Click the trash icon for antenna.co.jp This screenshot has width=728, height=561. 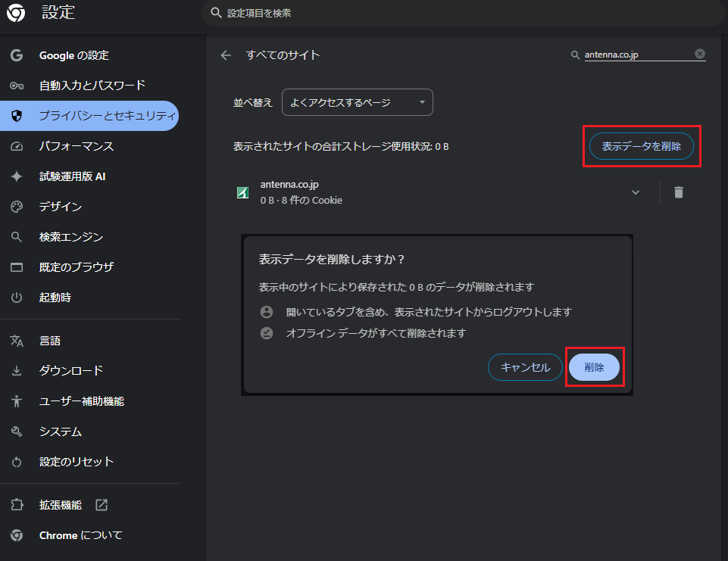[678, 192]
